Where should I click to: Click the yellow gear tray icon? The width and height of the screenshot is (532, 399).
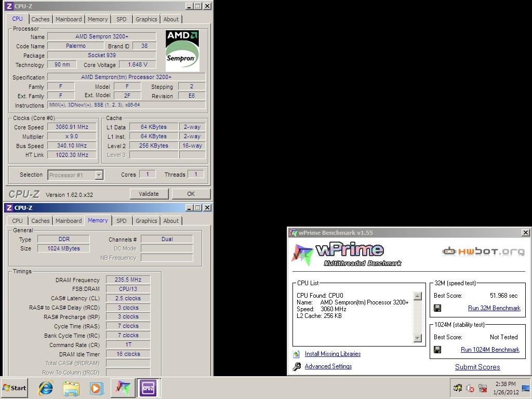click(458, 388)
